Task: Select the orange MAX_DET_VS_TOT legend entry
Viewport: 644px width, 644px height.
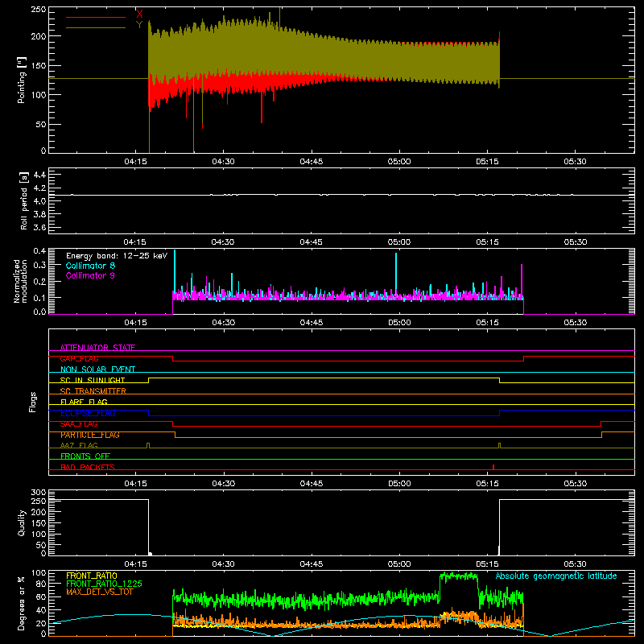Action: click(x=100, y=592)
